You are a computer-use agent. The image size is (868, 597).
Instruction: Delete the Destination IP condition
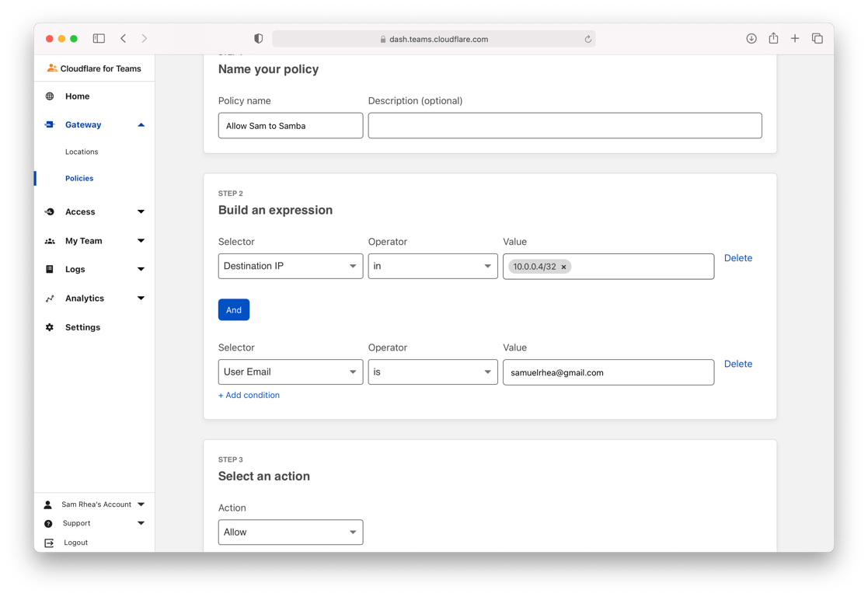coord(738,258)
